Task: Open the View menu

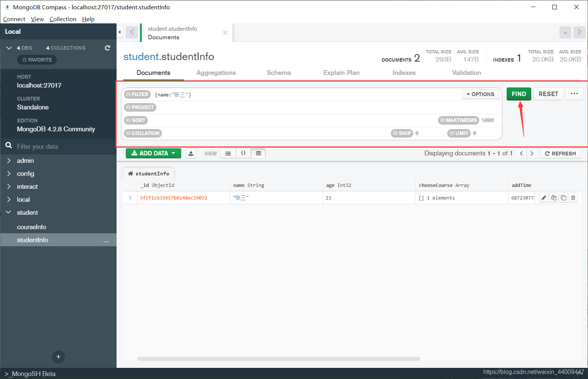Action: (x=37, y=19)
